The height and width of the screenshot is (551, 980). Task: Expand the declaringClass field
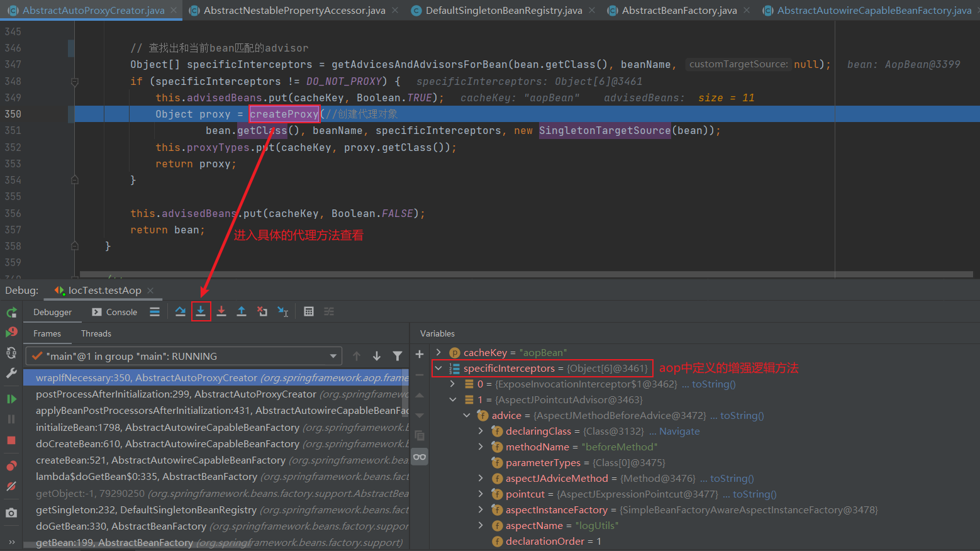click(481, 431)
